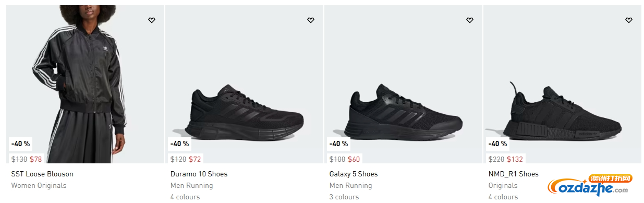Open the NMD_R1 shoe product picture

tap(562, 84)
